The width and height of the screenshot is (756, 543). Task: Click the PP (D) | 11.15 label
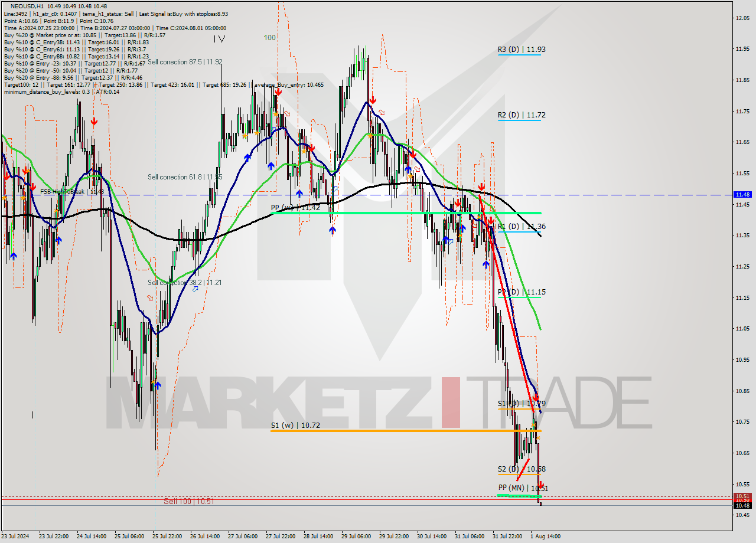[x=522, y=292]
